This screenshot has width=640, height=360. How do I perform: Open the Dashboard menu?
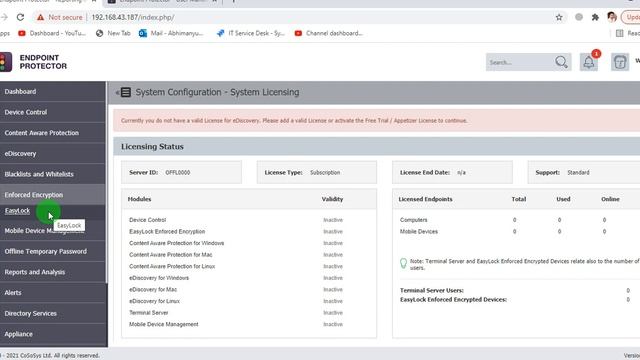coord(53,91)
